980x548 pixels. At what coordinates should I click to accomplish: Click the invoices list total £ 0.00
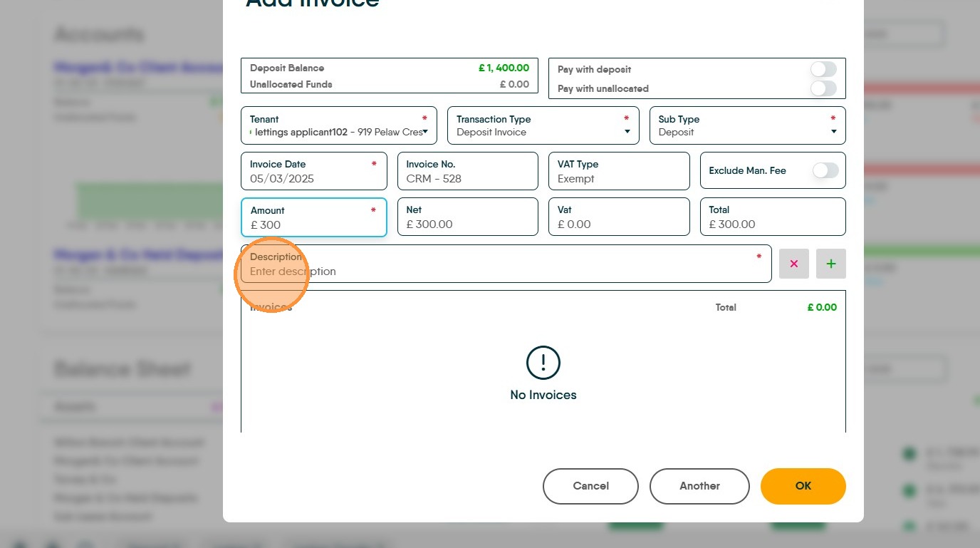pyautogui.click(x=822, y=308)
